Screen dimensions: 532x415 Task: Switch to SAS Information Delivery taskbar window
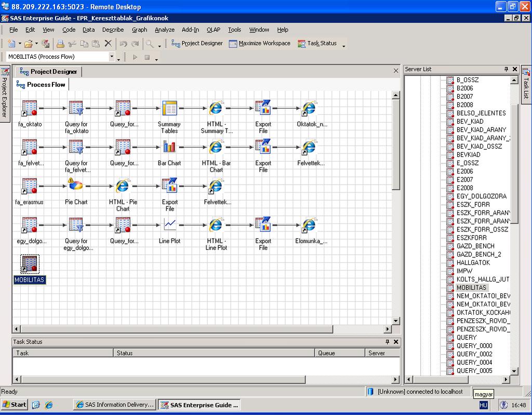click(x=115, y=405)
